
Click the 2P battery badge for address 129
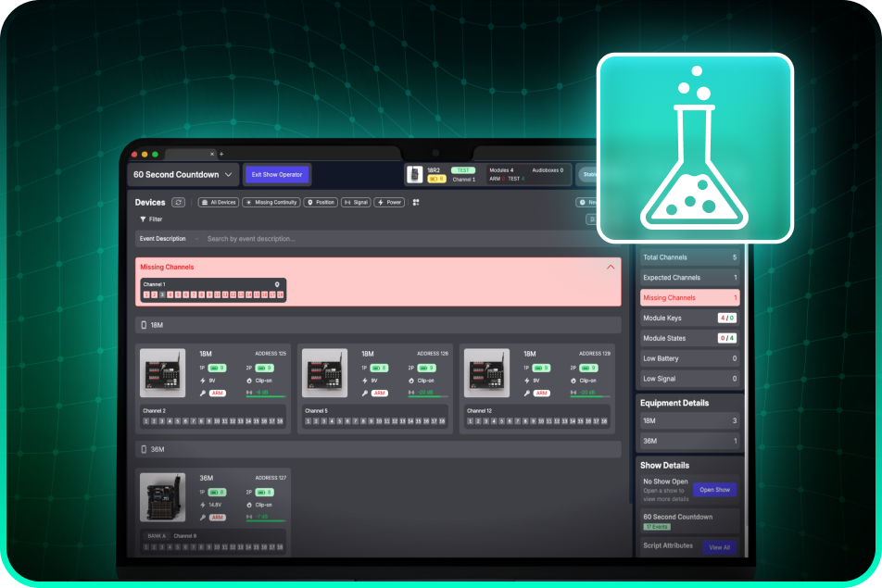coord(588,369)
